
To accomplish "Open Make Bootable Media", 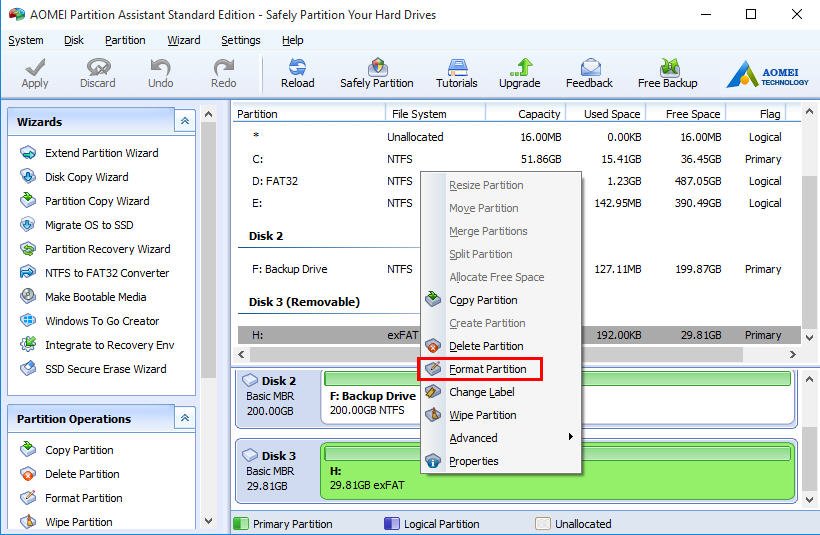I will coord(96,297).
